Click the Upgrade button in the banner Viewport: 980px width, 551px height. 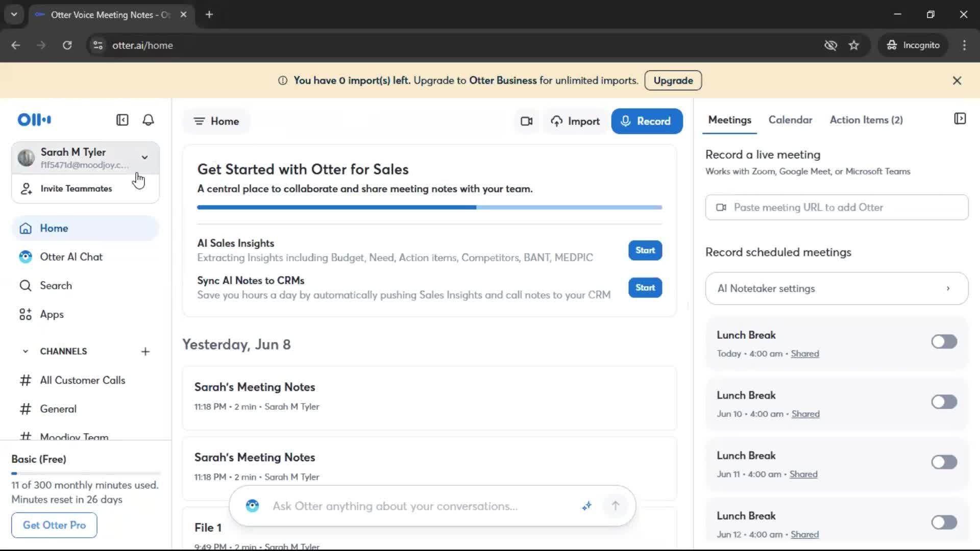[673, 81]
